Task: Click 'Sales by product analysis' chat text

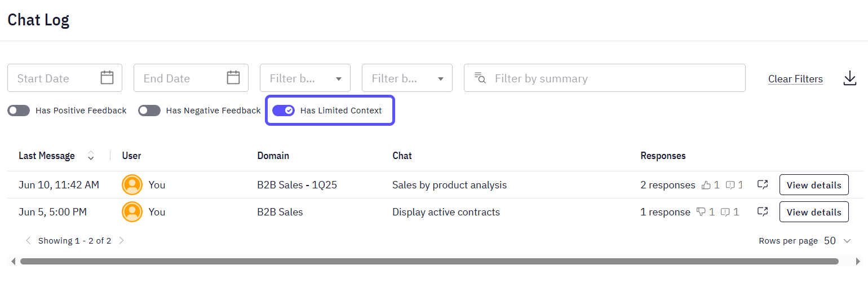Action: [x=450, y=185]
